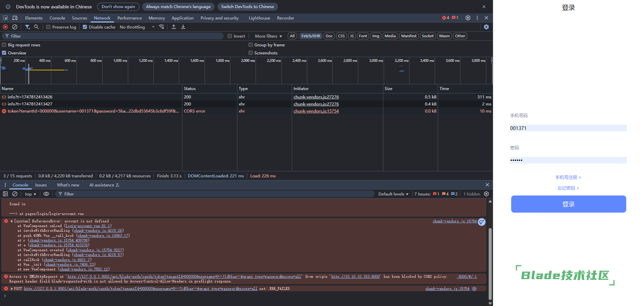Stop recording network log
Viewport: 644px width, 306px height.
pyautogui.click(x=5, y=27)
